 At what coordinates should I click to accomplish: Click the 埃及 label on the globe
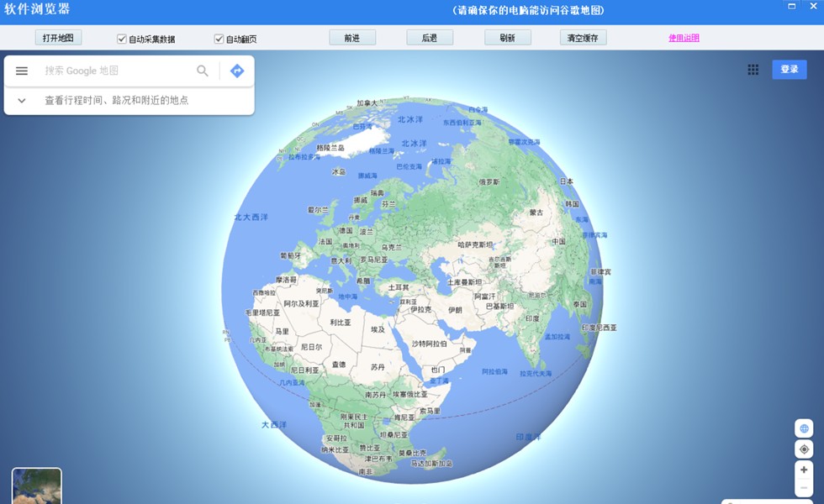point(378,329)
